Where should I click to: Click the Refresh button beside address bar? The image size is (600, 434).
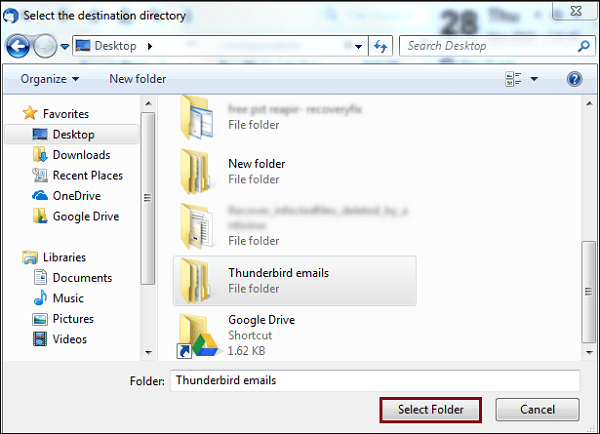[x=380, y=46]
